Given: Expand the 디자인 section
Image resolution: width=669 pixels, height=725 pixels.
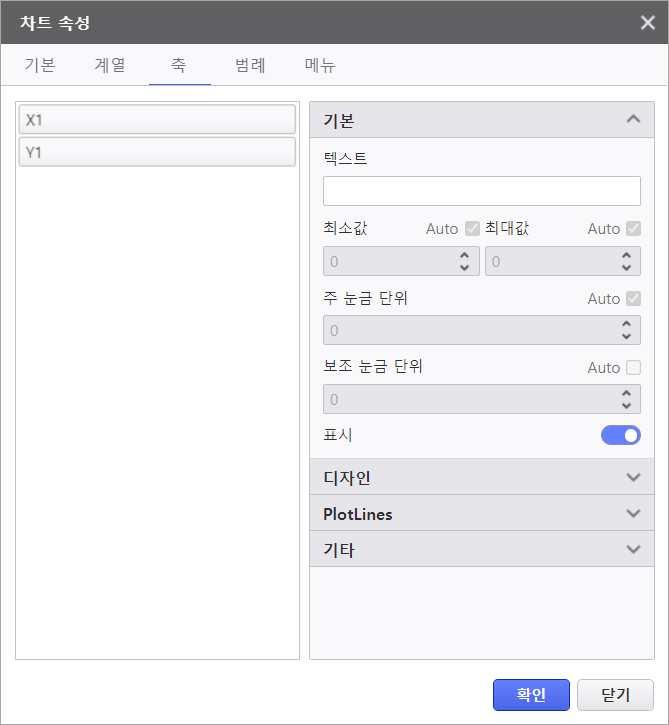Looking at the screenshot, I should click(632, 477).
